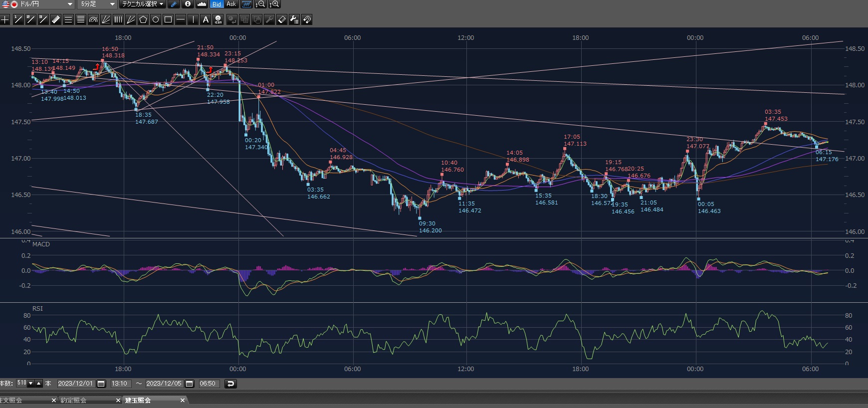Switch price display to Bid
Viewport: 868px width, 408px height.
pyautogui.click(x=217, y=4)
